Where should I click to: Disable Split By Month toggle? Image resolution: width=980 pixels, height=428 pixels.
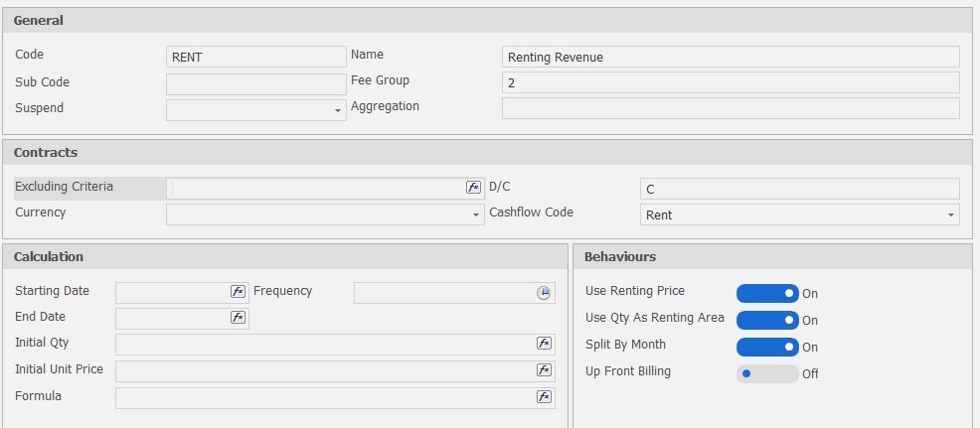click(x=767, y=347)
